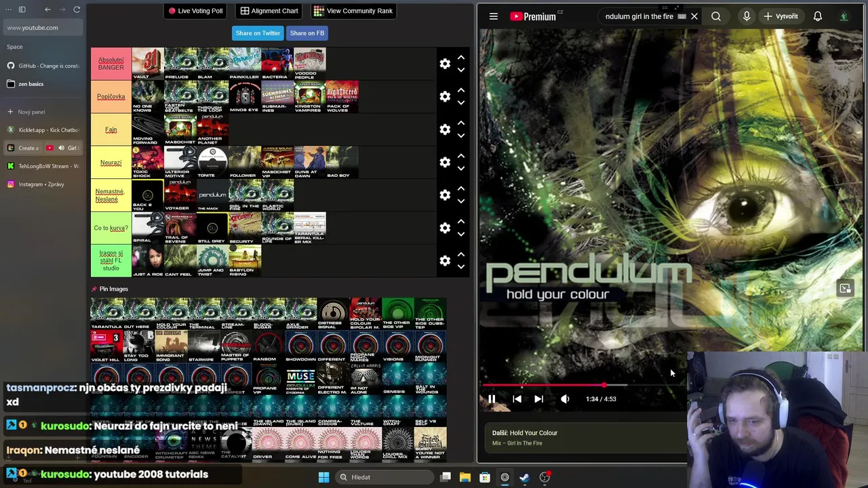The image size is (868, 488).
Task: Click browser reload button
Action: (77, 9)
